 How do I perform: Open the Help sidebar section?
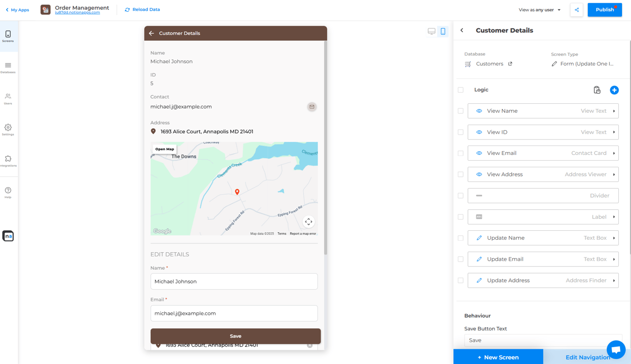click(8, 192)
